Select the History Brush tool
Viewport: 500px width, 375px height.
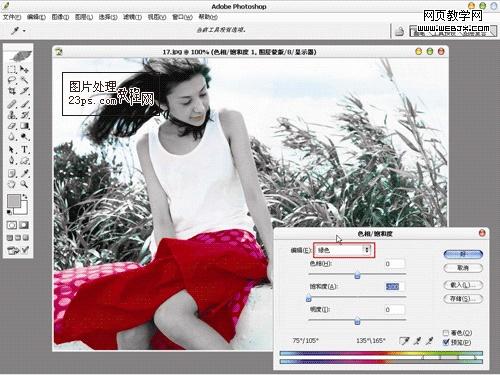(24, 115)
